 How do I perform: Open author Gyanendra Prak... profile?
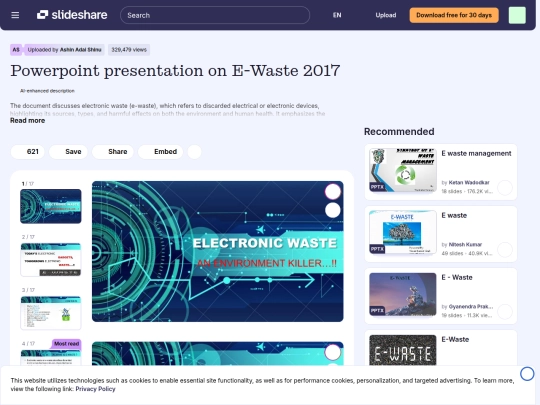(471, 307)
